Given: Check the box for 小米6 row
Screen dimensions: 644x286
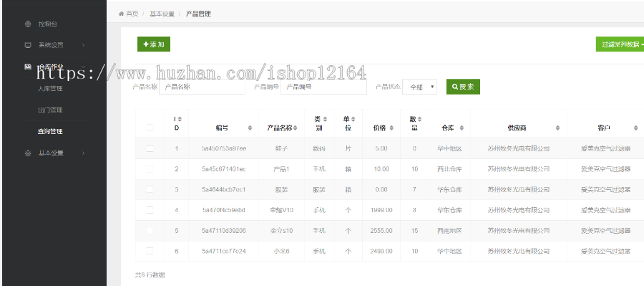Looking at the screenshot, I should [x=150, y=251].
